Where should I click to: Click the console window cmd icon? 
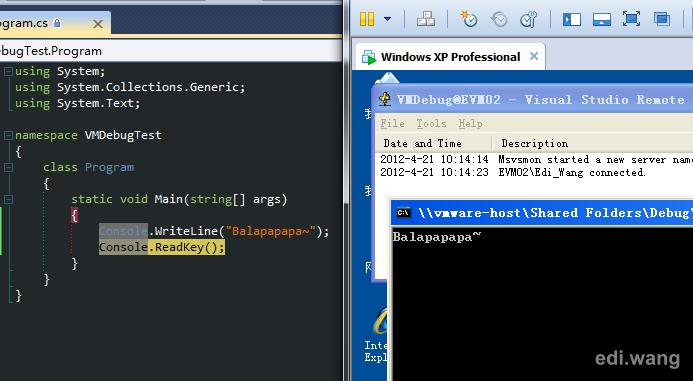coord(403,213)
